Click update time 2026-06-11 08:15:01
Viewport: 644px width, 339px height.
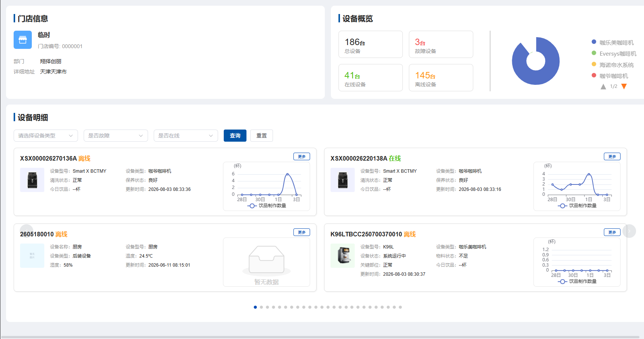(x=169, y=265)
